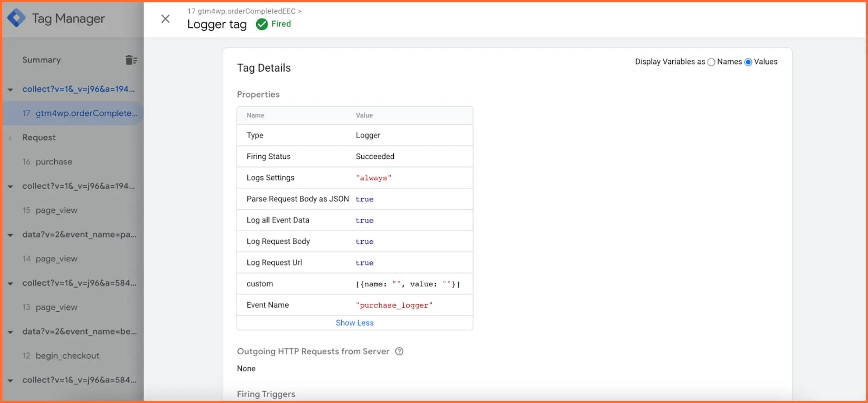This screenshot has height=403, width=868.
Task: Select the Values radio button
Action: tap(748, 62)
